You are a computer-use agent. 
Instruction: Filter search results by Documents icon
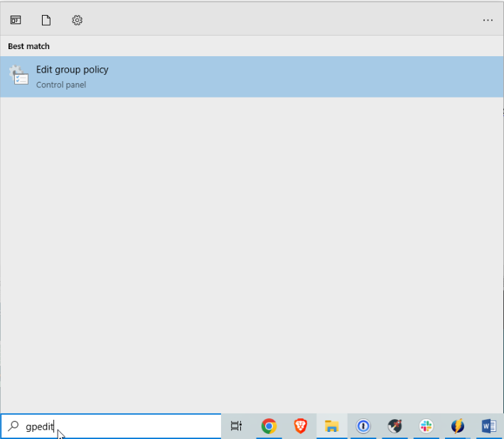46,20
